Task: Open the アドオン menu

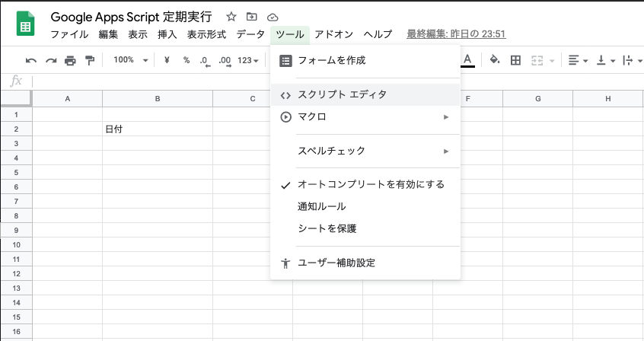Action: (334, 34)
